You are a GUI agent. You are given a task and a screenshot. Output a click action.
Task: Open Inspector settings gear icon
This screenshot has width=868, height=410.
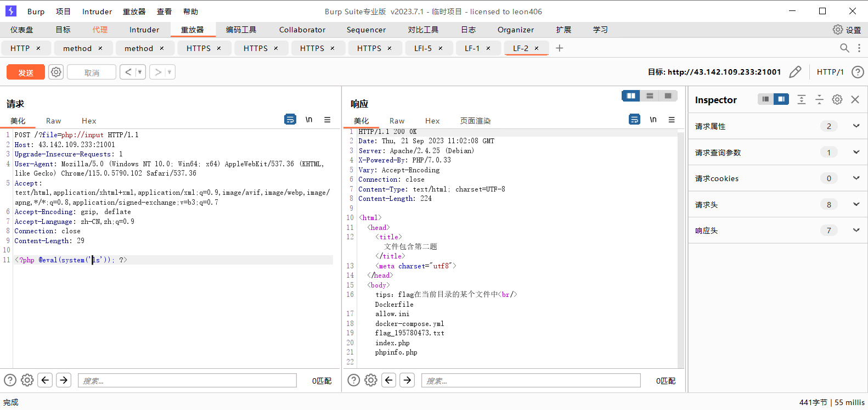pyautogui.click(x=837, y=99)
